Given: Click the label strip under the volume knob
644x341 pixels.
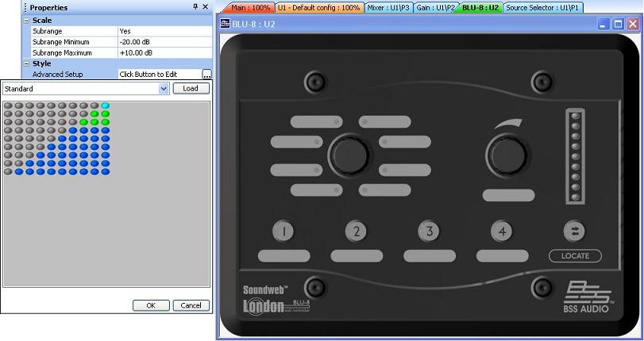Looking at the screenshot, I should [508, 195].
